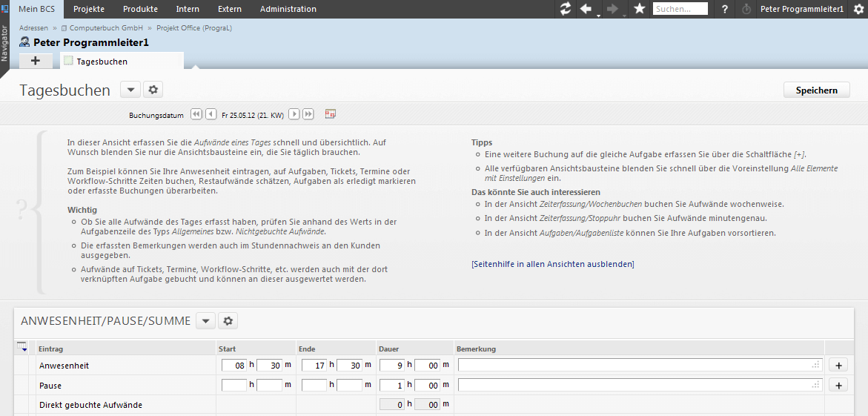Open the calendar date picker icon
868x416 pixels.
331,114
